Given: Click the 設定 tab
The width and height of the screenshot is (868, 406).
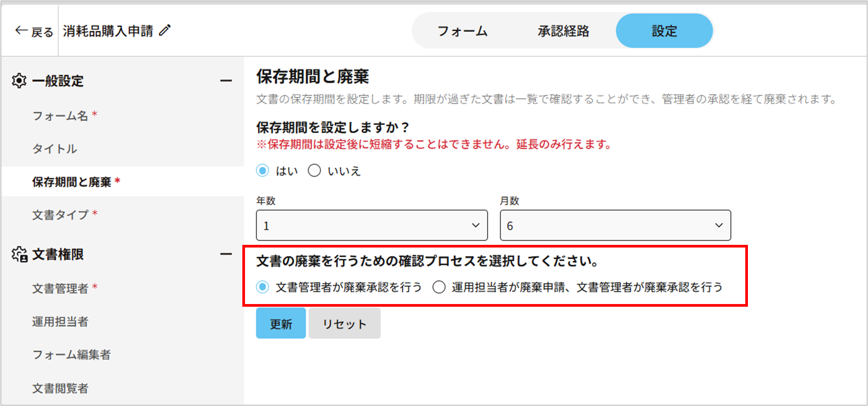Looking at the screenshot, I should coord(664,31).
